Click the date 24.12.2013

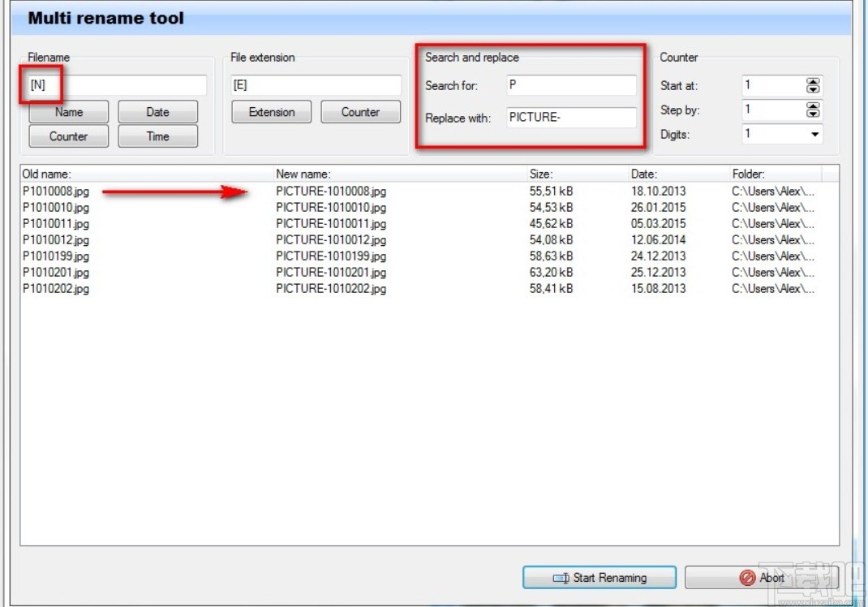[658, 256]
